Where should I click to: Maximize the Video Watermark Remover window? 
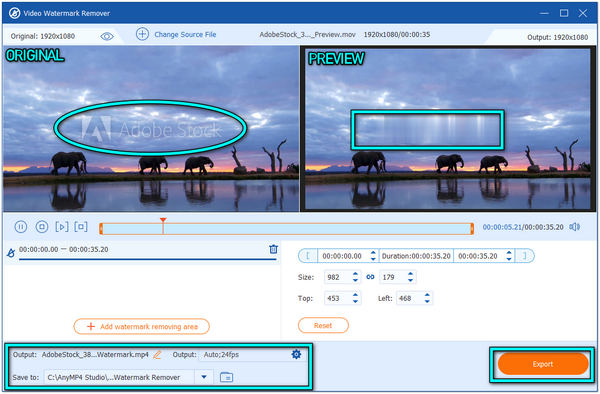click(564, 13)
